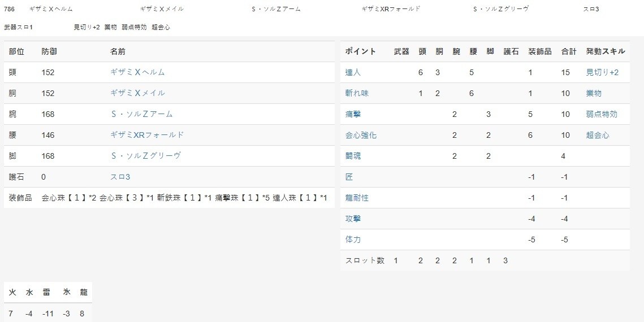Click the 闘魂 skill point link

[x=353, y=156]
